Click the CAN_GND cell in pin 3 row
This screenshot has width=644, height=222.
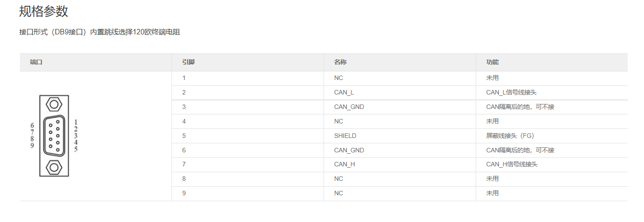[349, 107]
